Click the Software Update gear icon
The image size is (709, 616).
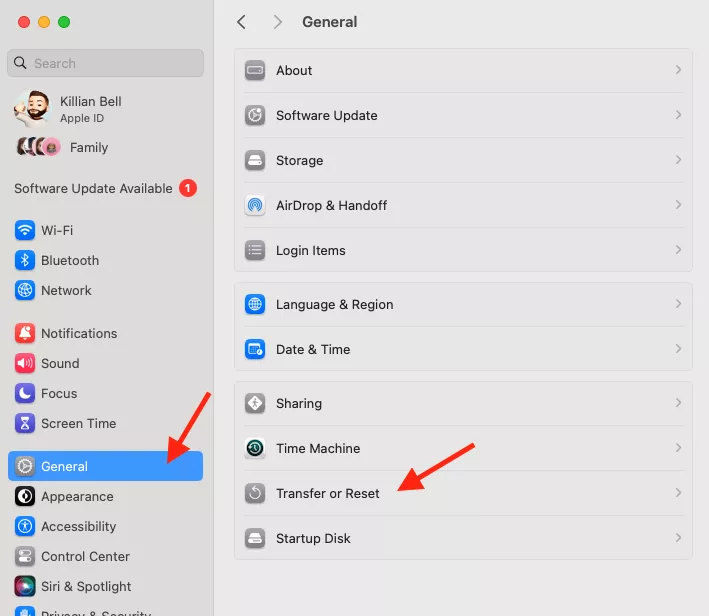255,115
